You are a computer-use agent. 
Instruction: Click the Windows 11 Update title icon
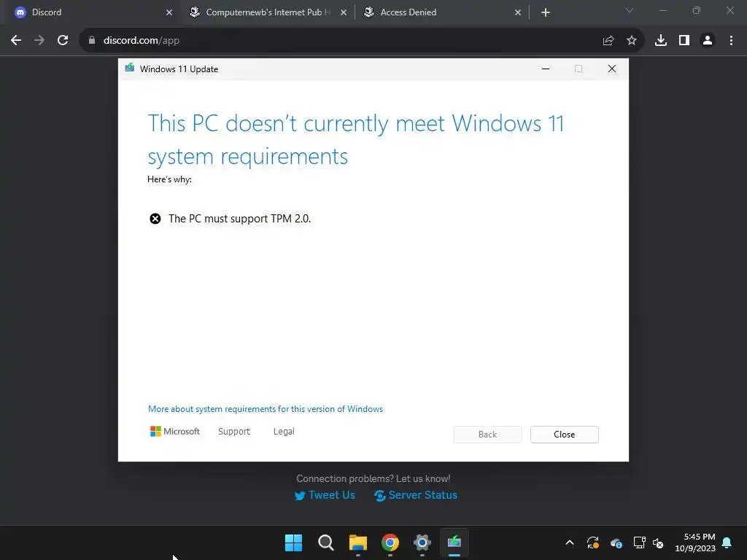130,68
